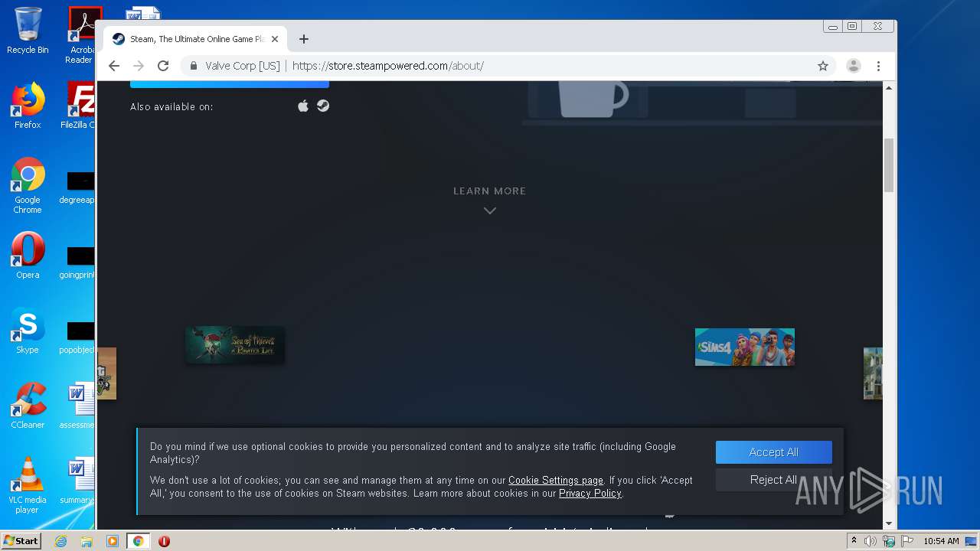Click the Apple macOS availability icon
980x551 pixels.
(303, 106)
